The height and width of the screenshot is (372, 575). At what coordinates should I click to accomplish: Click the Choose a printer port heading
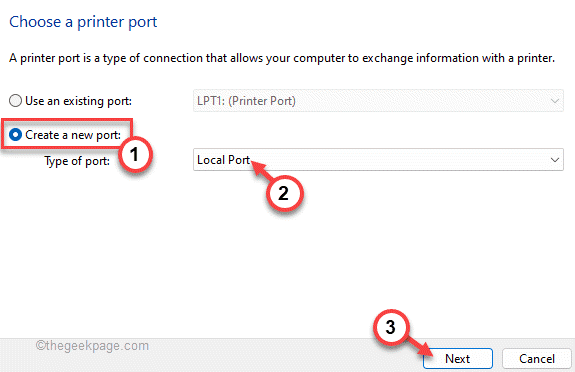coord(83,22)
